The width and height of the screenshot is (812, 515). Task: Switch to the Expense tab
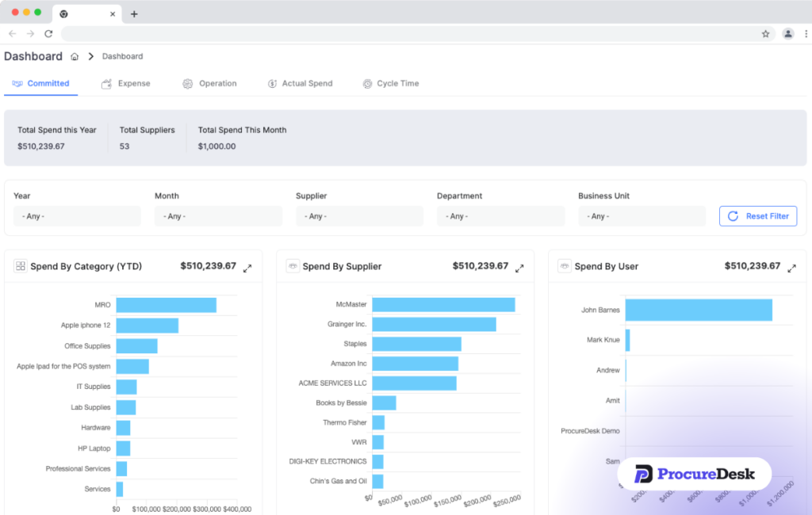[x=126, y=83]
